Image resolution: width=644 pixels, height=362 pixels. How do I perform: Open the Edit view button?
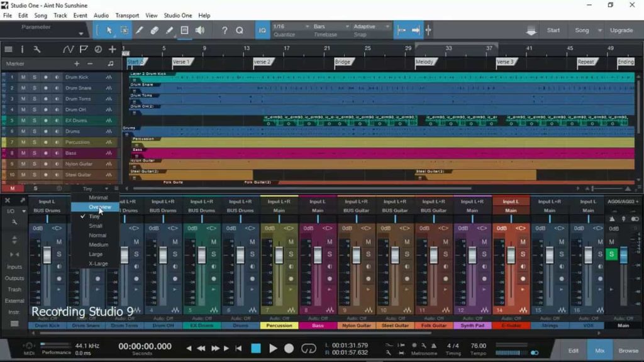click(x=574, y=351)
